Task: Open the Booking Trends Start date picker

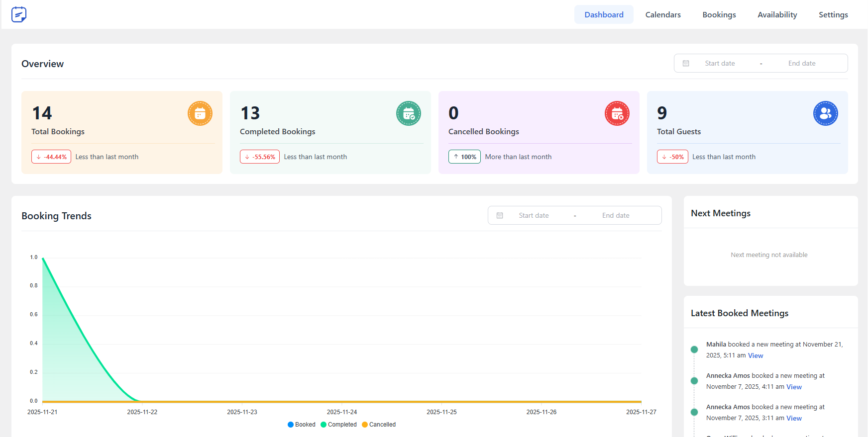Action: tap(534, 216)
